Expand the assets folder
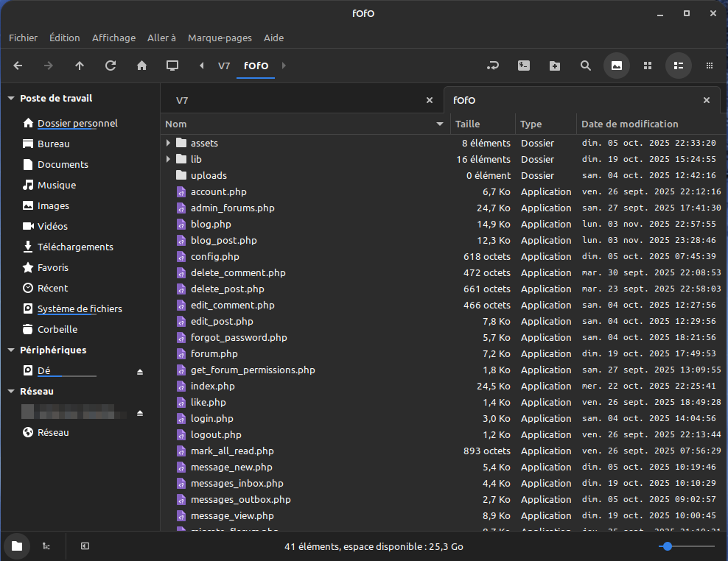 point(169,143)
